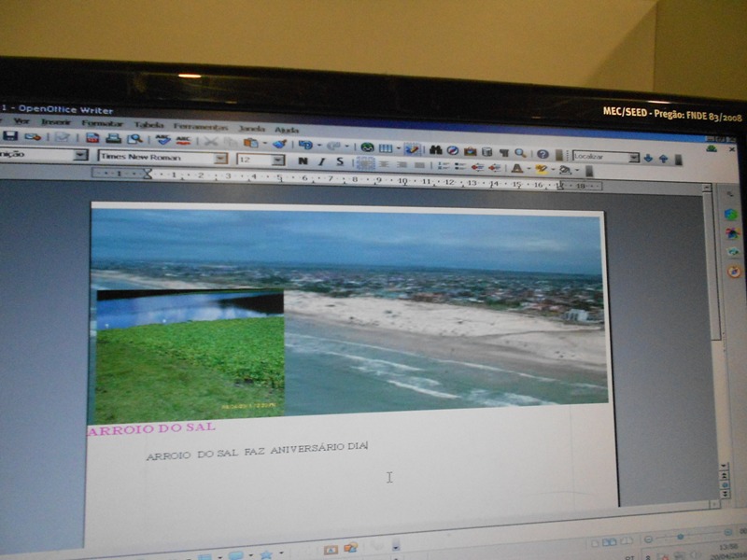Click the line ARROIO DO SAL FAZ ANIVERSÁRIO DIA
747x560 pixels.
click(x=258, y=451)
